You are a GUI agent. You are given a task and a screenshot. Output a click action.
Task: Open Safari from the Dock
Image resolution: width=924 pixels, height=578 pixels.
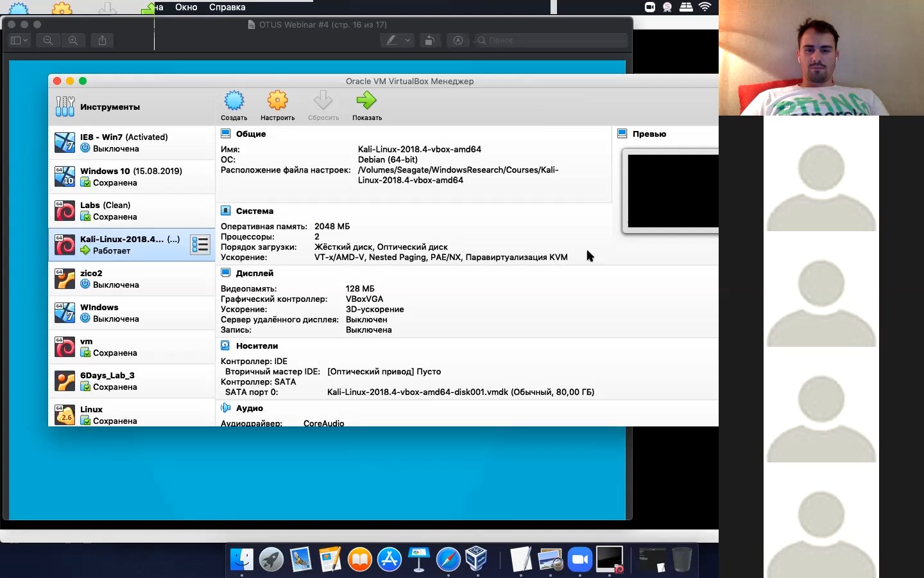[x=448, y=559]
